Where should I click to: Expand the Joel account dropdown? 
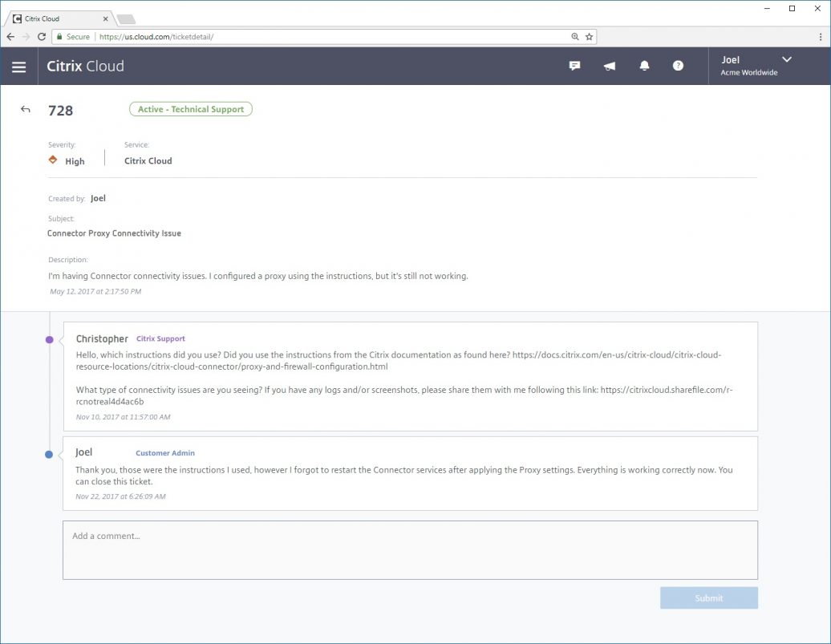[x=786, y=59]
